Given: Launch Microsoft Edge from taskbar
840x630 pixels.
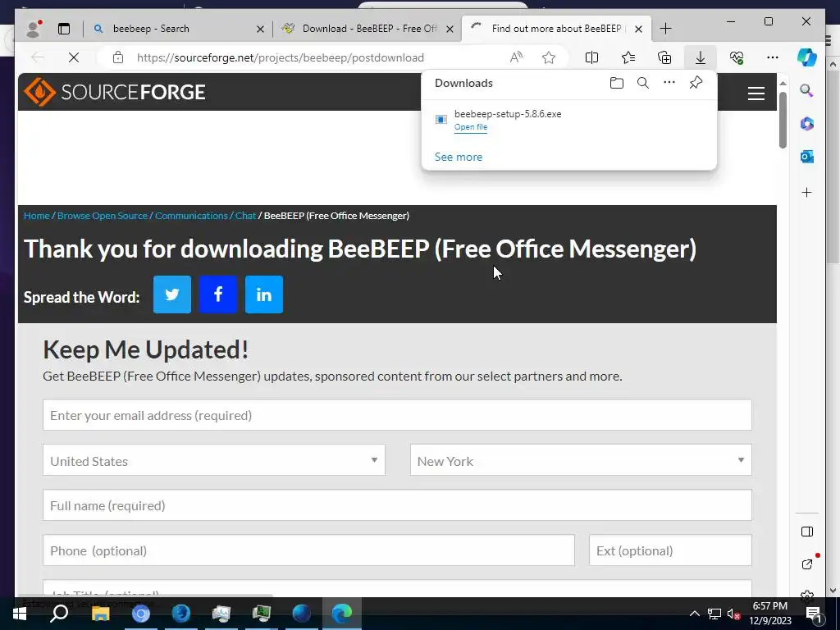Looking at the screenshot, I should (342, 614).
